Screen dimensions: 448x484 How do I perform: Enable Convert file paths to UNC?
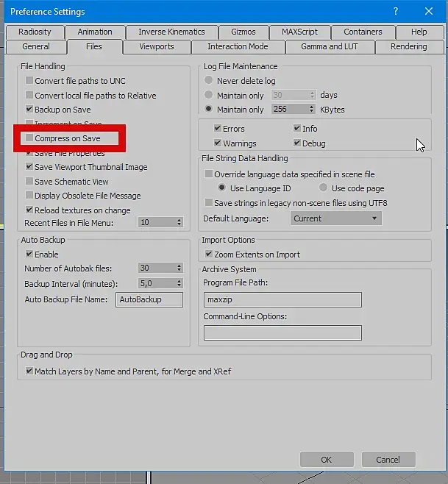pyautogui.click(x=29, y=81)
